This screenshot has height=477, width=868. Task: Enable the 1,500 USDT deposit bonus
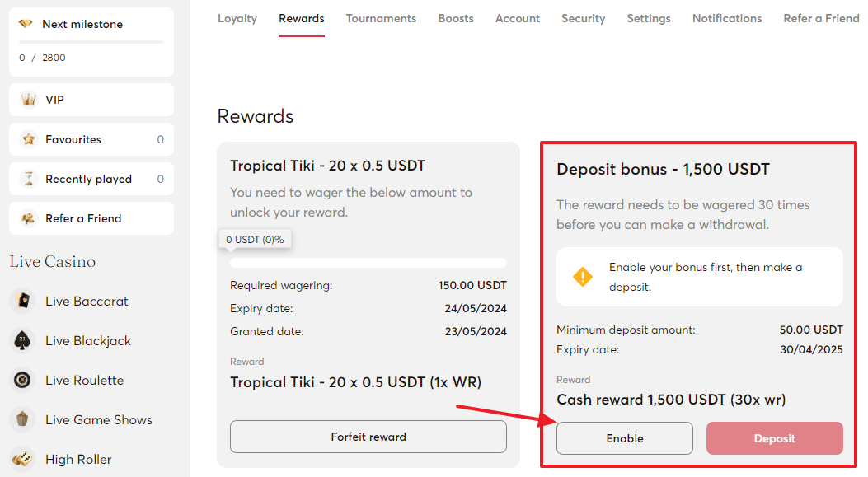coord(624,438)
